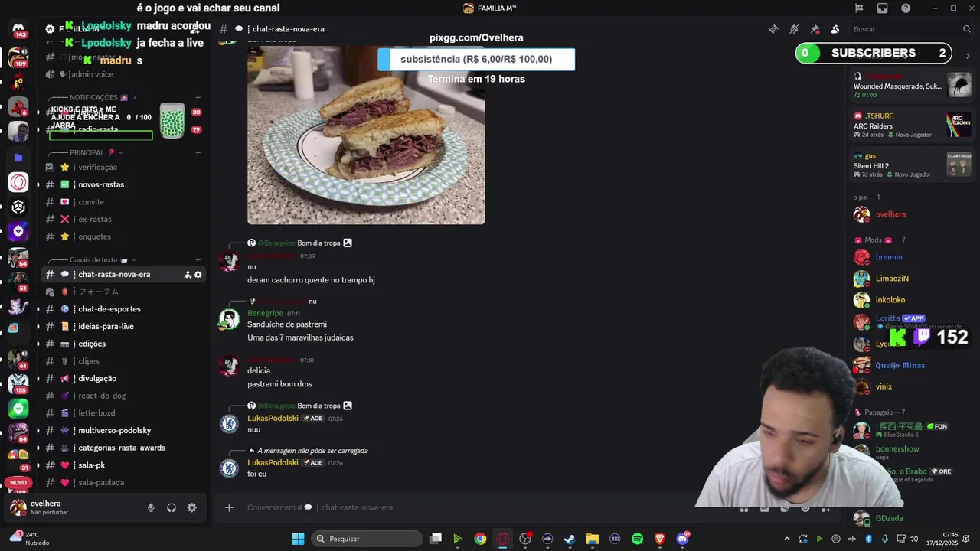Open edit channel gear on chat-rasta-nova-era
This screenshot has height=551, width=980.
coord(198,275)
